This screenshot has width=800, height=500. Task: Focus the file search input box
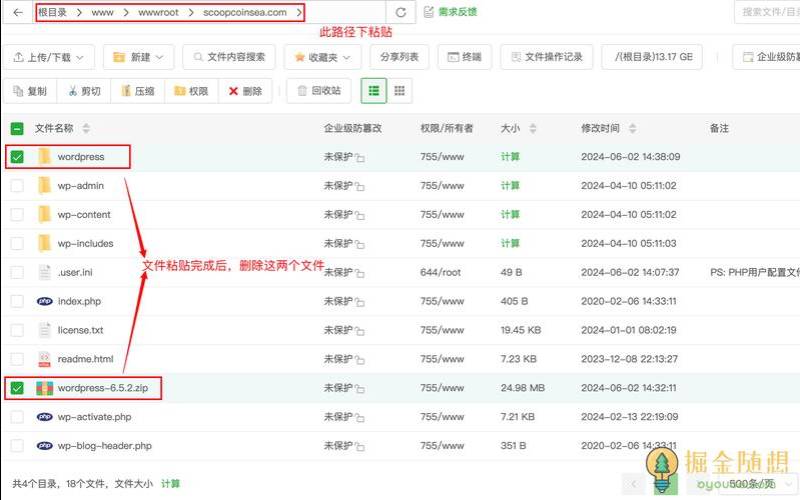pos(767,12)
